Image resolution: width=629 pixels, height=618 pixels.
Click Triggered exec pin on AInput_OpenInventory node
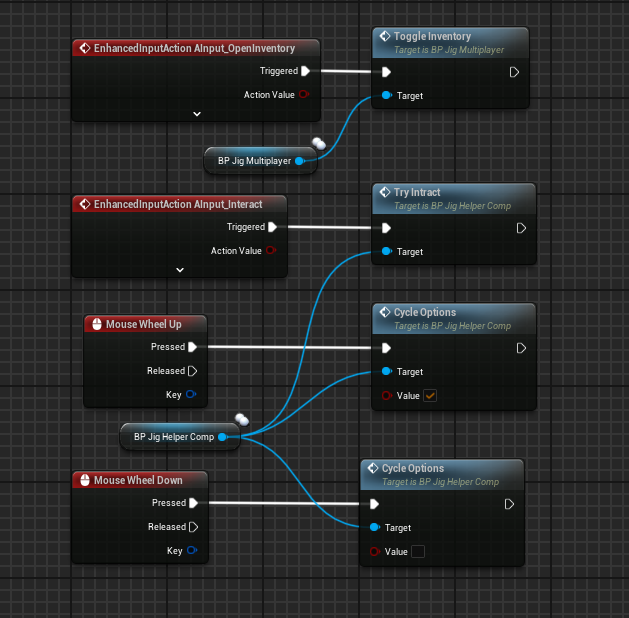click(x=305, y=71)
